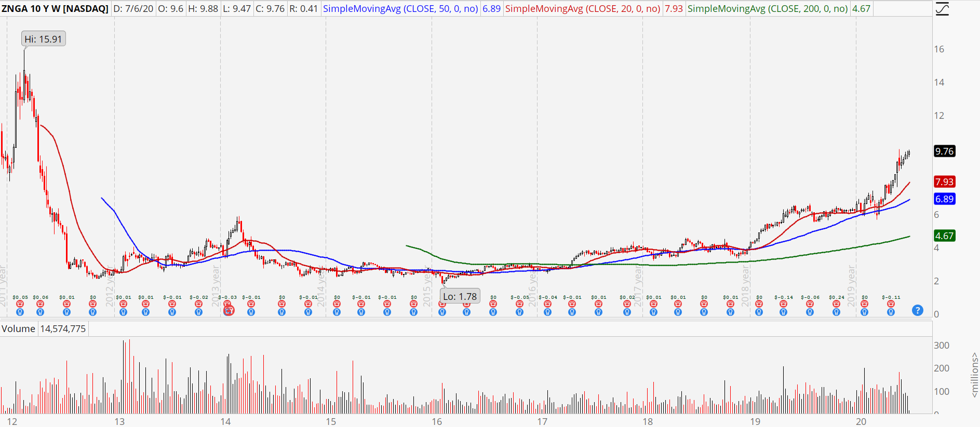980x427 pixels.
Task: Click the volume value 14,574,775
Action: pyautogui.click(x=63, y=328)
